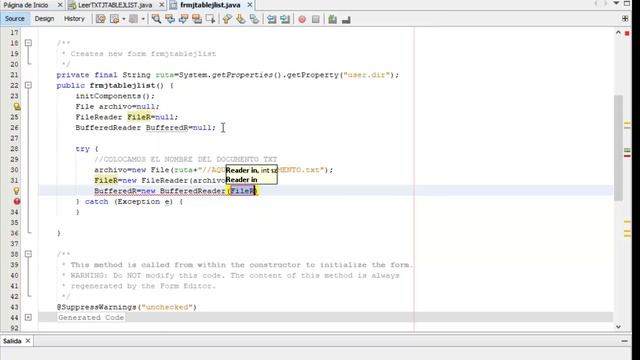Screen dimensions: 640x360
Task: Click the highlighted FileR argument at line 32
Action: tap(242, 191)
